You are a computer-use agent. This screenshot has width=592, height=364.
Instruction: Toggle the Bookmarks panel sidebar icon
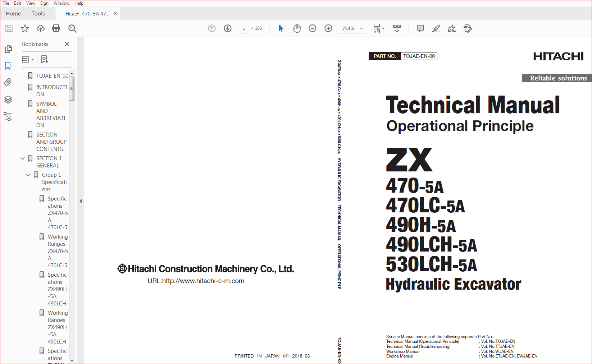pyautogui.click(x=8, y=66)
